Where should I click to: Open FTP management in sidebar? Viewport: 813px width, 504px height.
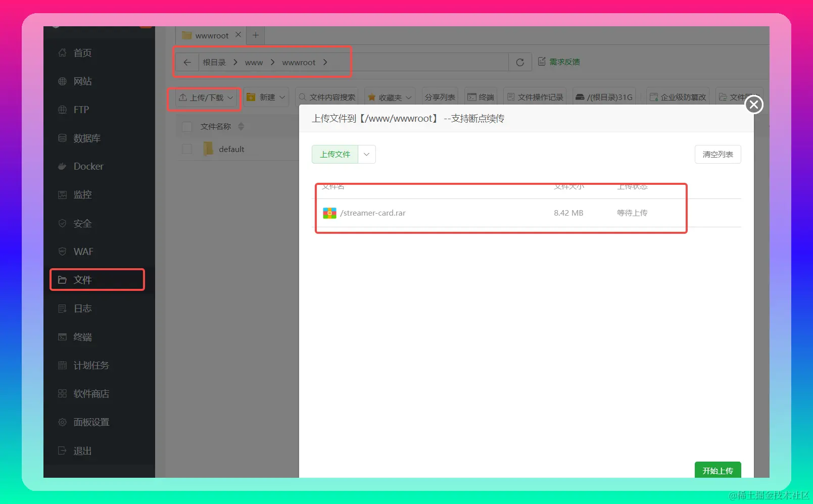click(x=81, y=110)
